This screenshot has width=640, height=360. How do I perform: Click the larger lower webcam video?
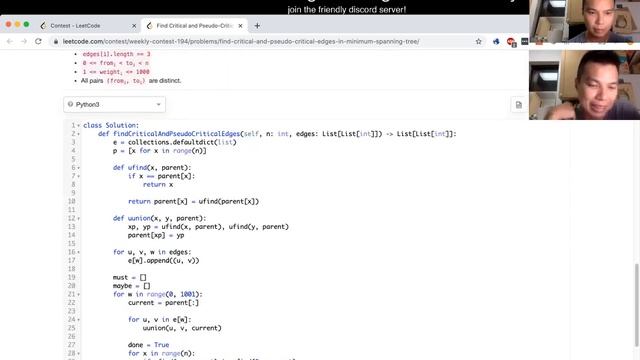point(584,84)
